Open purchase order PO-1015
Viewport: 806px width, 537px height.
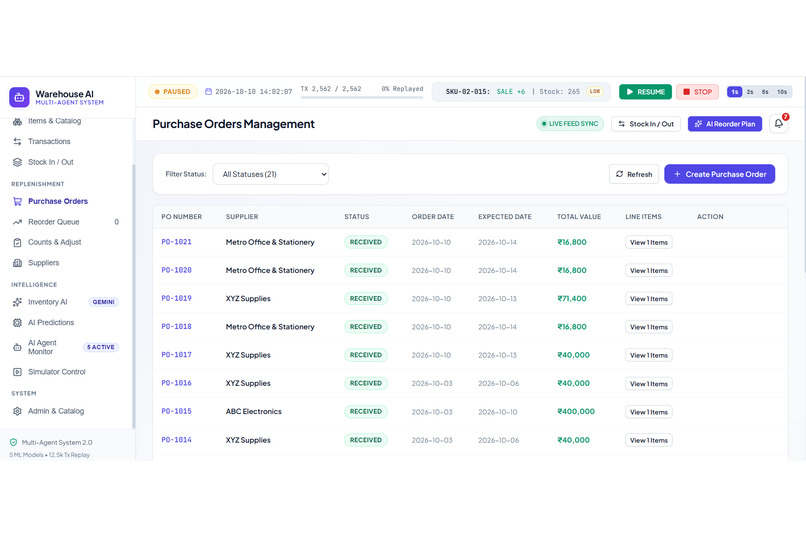[x=176, y=412]
